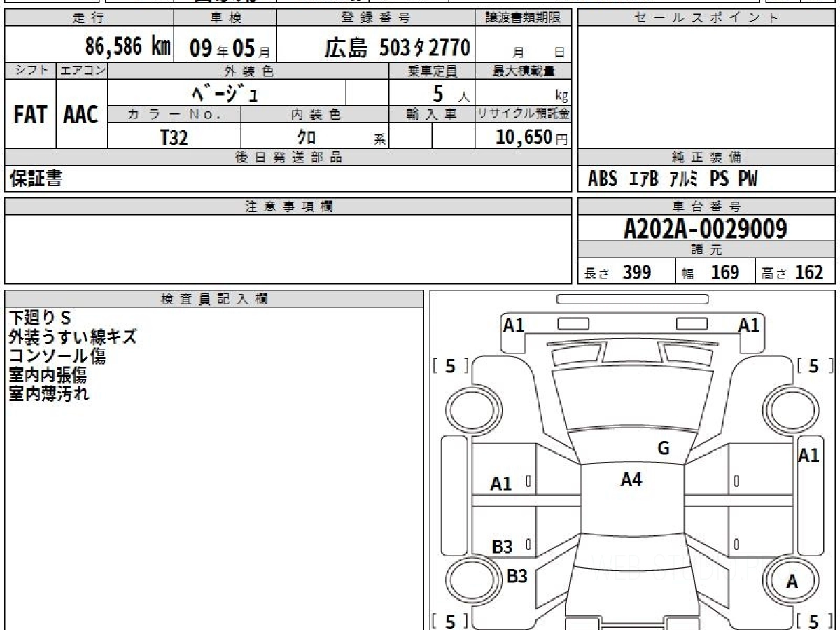Click the chassis number A202A-0029009
Viewport: 840px width, 630px height.
click(x=706, y=229)
